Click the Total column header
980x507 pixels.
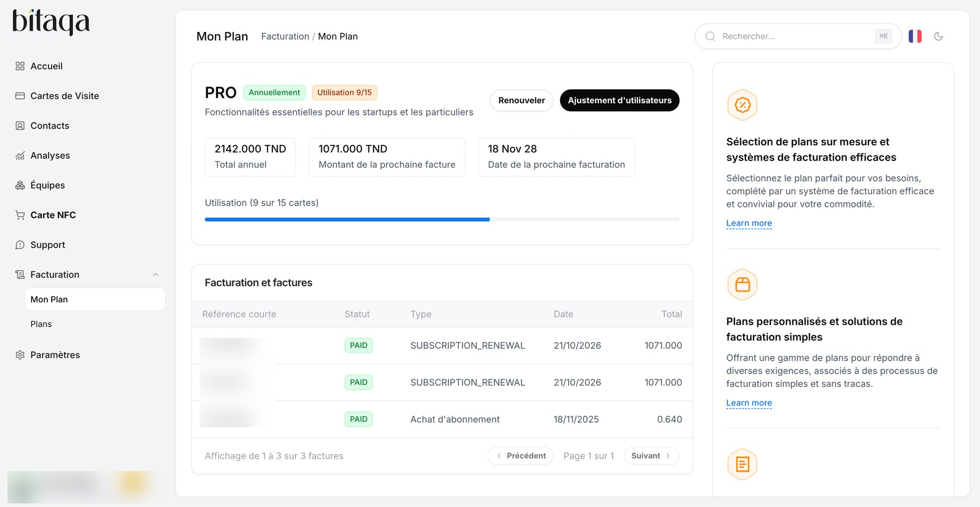point(672,314)
